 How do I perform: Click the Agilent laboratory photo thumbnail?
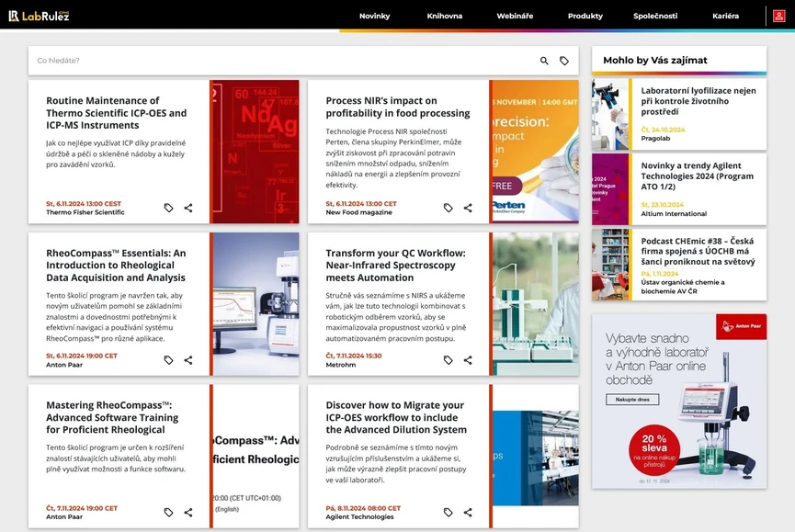(536, 458)
